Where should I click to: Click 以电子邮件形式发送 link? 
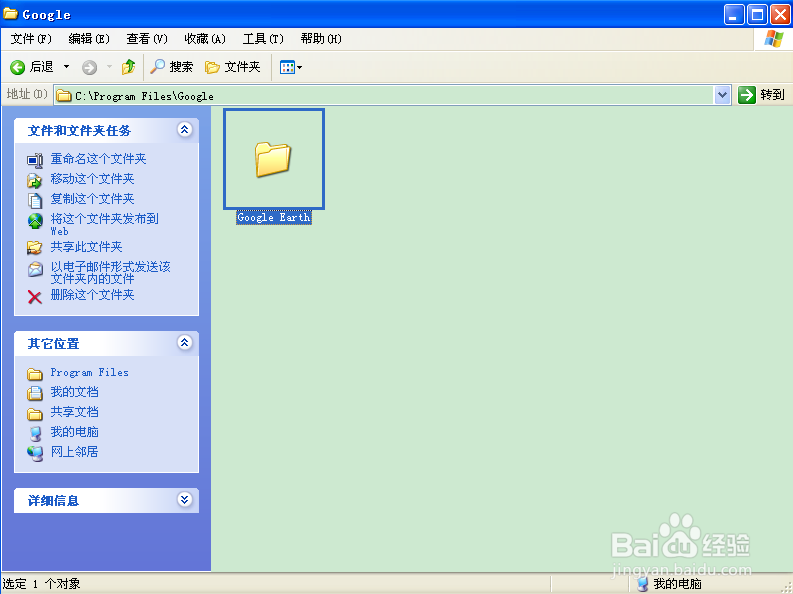pyautogui.click(x=111, y=272)
